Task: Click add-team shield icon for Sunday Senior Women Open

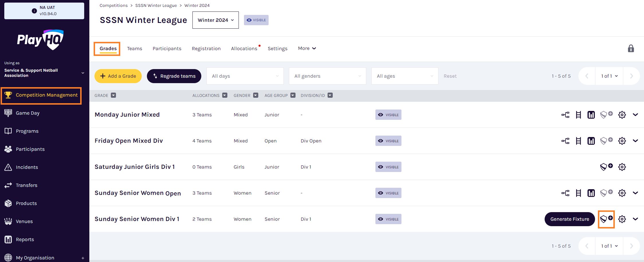Action: click(606, 193)
